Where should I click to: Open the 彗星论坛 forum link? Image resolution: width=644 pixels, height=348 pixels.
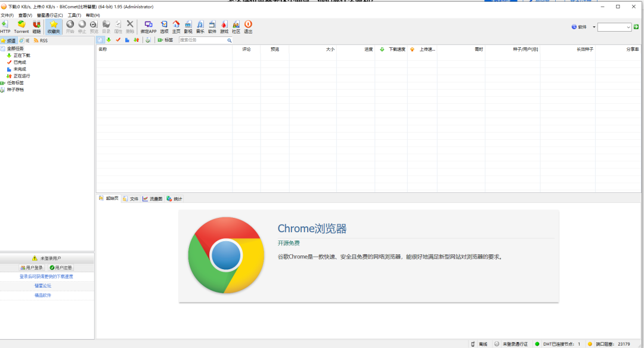(43, 285)
